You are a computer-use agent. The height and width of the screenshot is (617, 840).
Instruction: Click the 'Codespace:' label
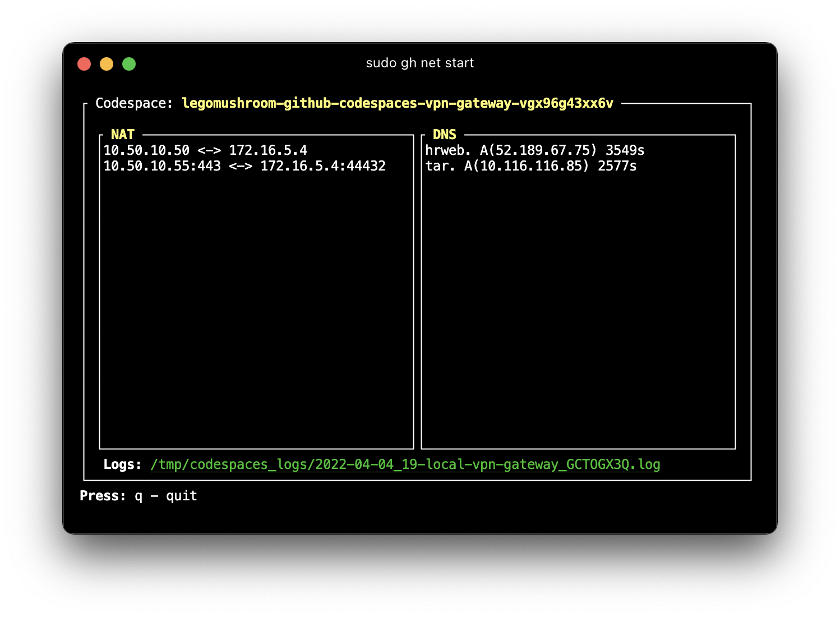pyautogui.click(x=135, y=103)
